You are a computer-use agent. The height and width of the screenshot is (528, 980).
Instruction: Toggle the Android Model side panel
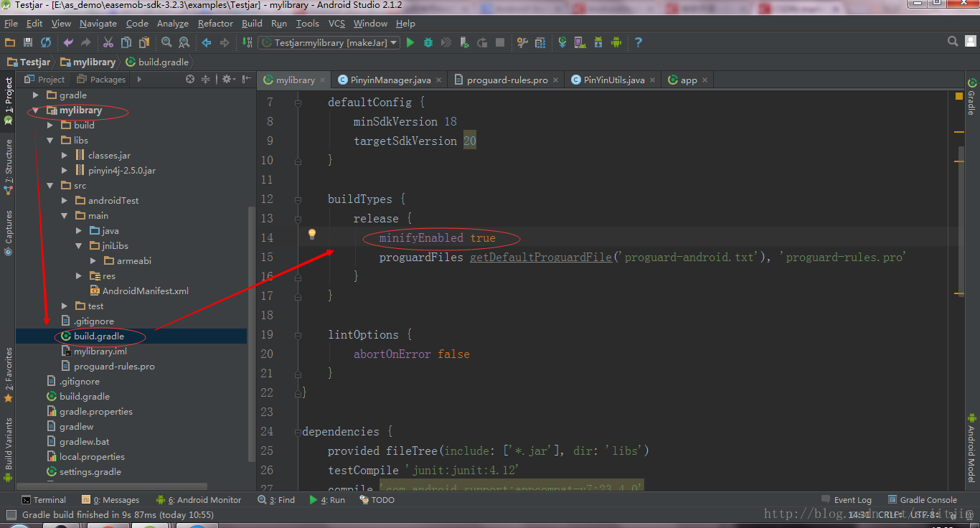coord(972,448)
